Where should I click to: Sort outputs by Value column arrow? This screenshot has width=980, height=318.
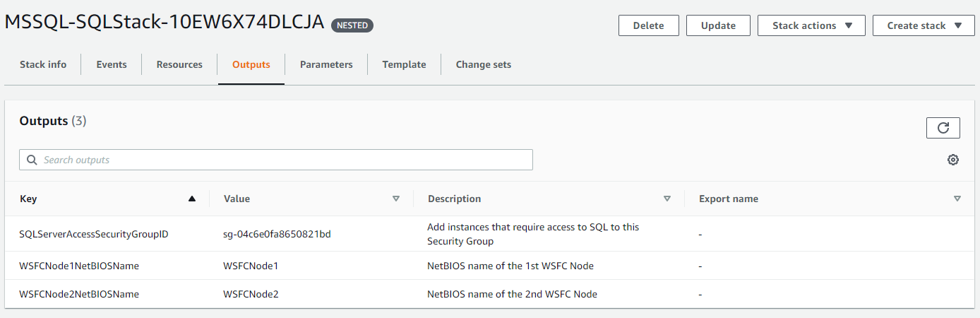(x=396, y=199)
